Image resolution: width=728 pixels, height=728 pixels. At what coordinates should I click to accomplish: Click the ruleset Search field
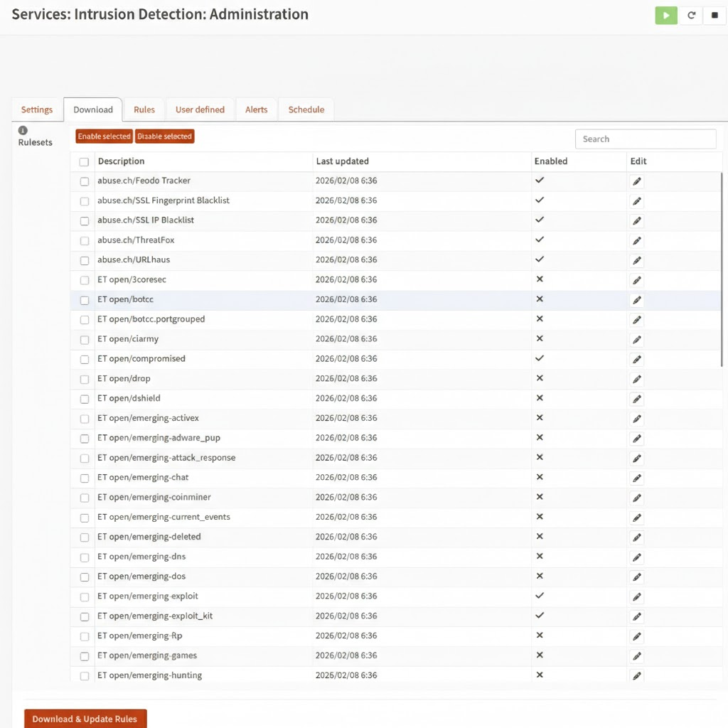point(645,139)
